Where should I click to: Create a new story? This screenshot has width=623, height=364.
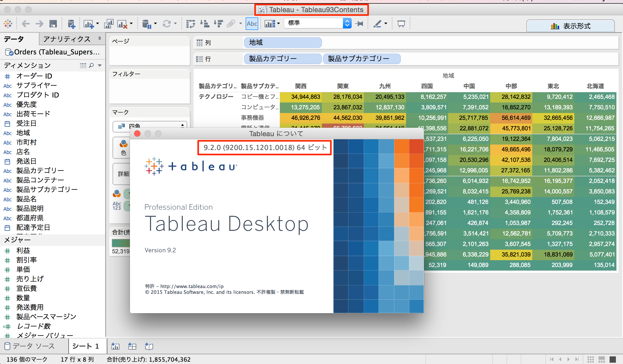coord(149,346)
